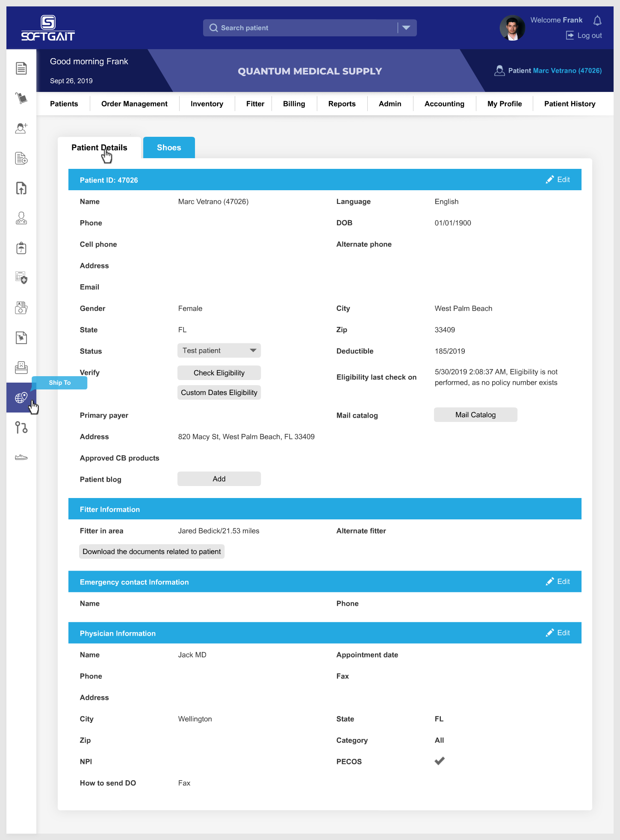The width and height of the screenshot is (620, 840).
Task: Open notifications bell icon
Action: (597, 21)
